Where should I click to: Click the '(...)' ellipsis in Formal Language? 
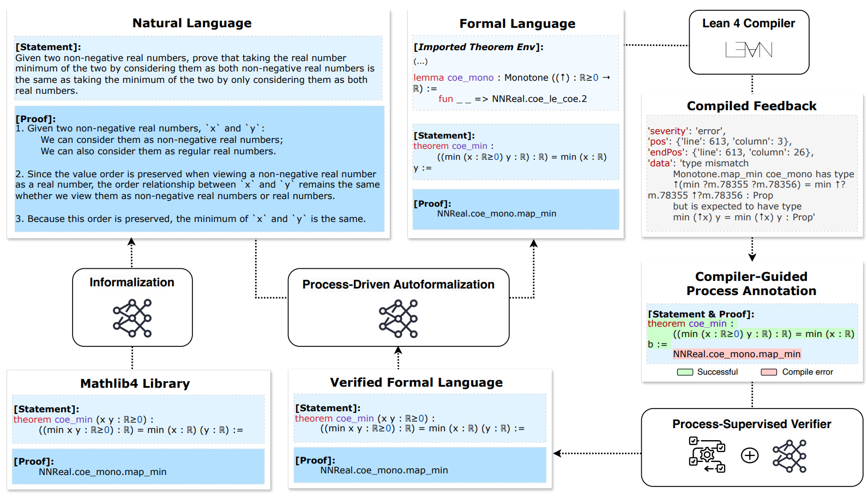[x=420, y=61]
